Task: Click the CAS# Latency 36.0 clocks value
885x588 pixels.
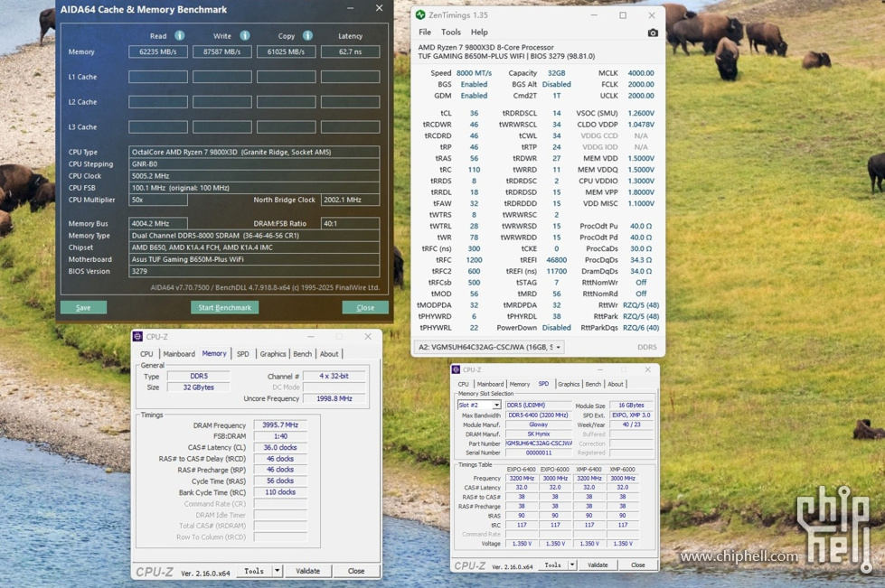Action: (280, 448)
